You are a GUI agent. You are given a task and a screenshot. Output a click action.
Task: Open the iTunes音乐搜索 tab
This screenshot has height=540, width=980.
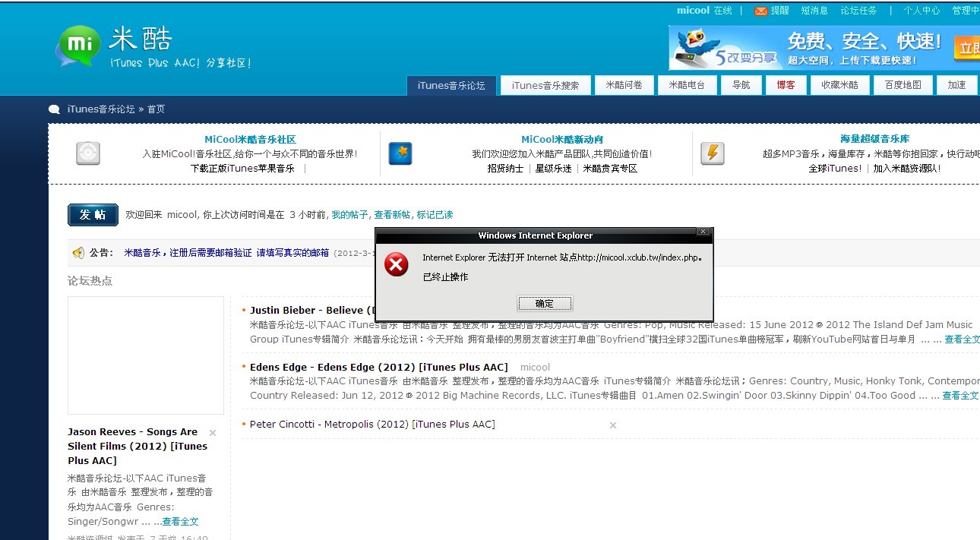pos(545,85)
